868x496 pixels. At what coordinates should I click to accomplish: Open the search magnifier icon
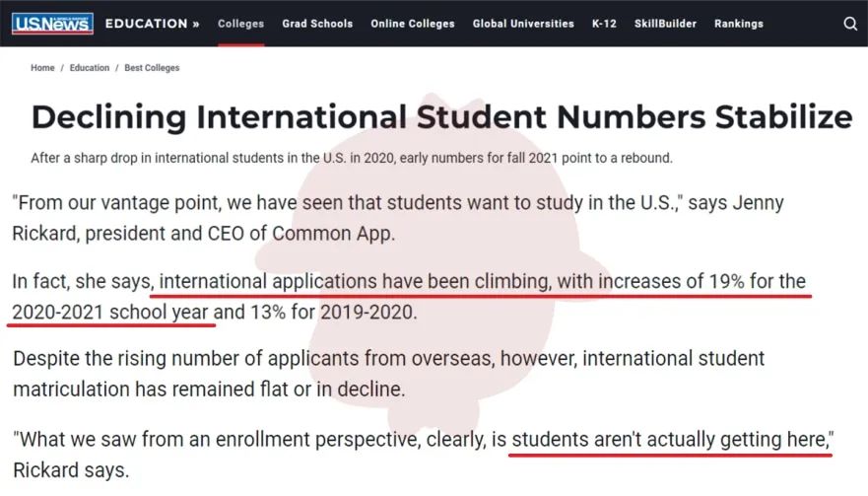click(850, 24)
